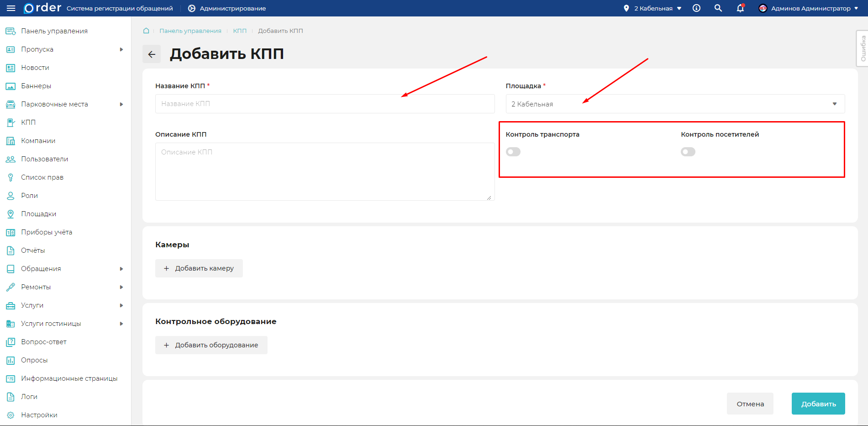Image resolution: width=868 pixels, height=426 pixels.
Task: Click the home breadcrumb icon
Action: point(146,31)
